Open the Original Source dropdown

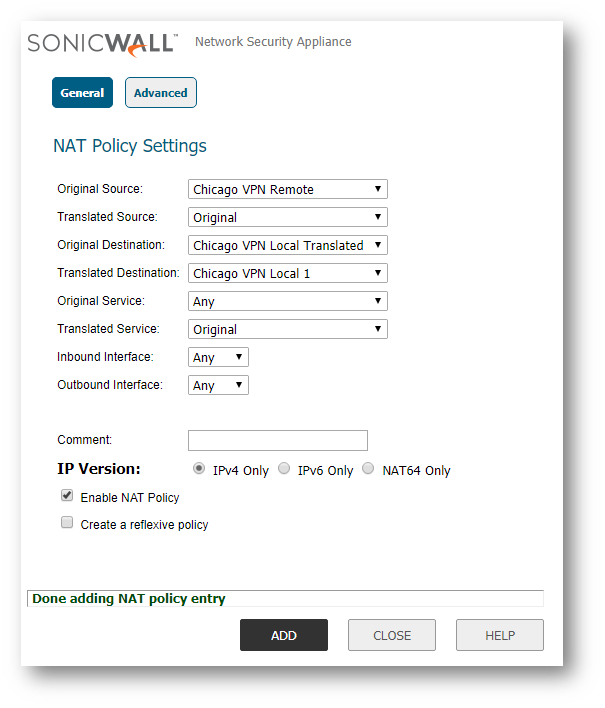pyautogui.click(x=287, y=189)
